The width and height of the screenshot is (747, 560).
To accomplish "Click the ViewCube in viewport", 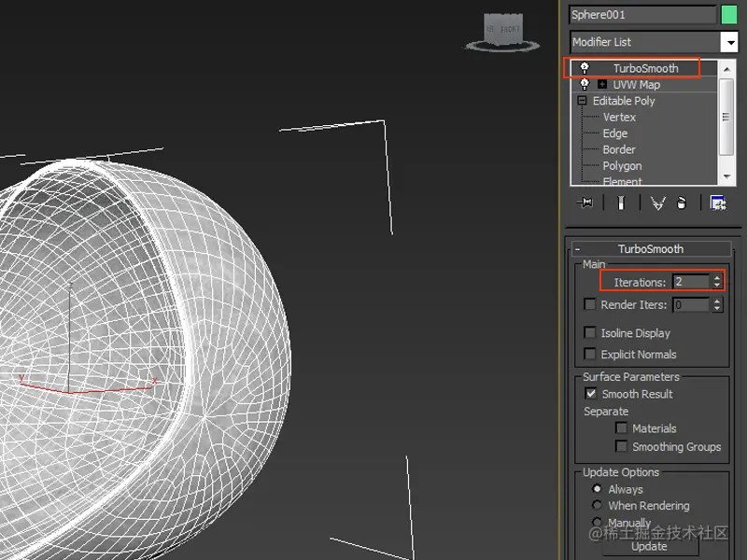I will 503,32.
